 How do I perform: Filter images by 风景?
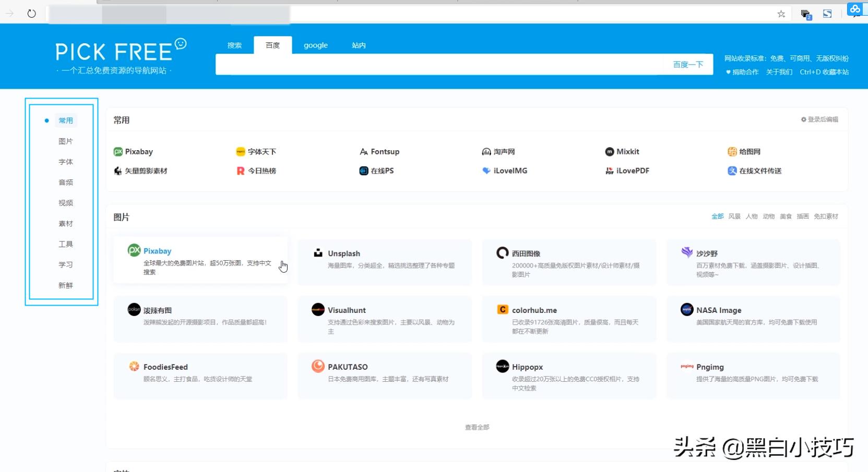pyautogui.click(x=734, y=216)
